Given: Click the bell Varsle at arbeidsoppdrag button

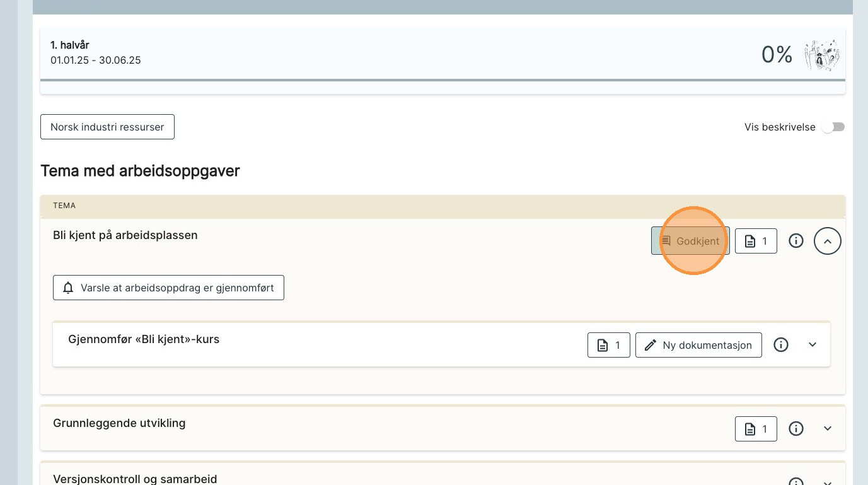Looking at the screenshot, I should [168, 288].
